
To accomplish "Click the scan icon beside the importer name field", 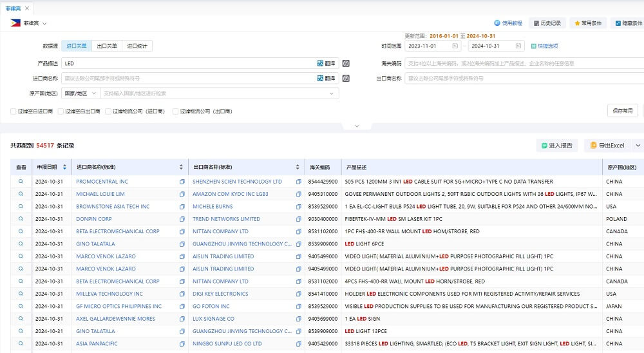I will [x=346, y=78].
